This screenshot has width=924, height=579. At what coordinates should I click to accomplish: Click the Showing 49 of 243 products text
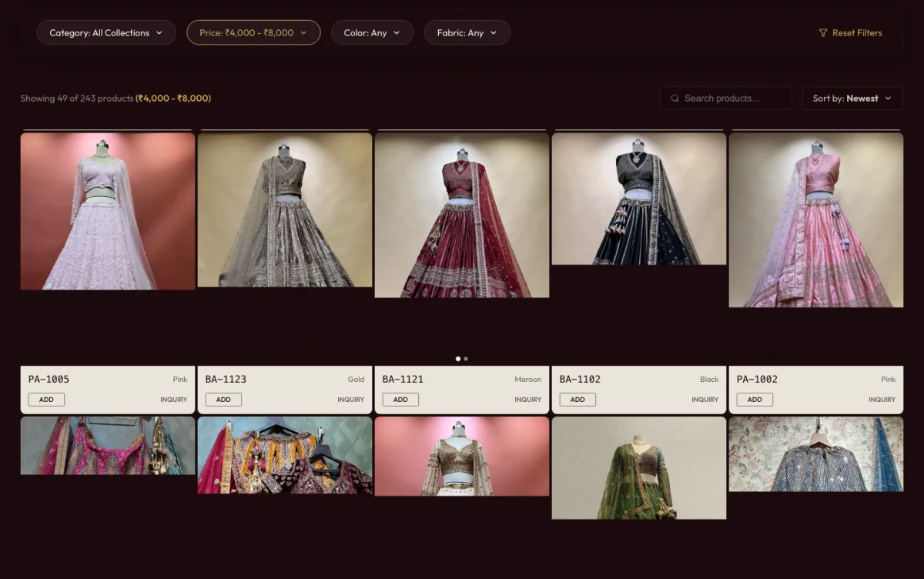[77, 99]
